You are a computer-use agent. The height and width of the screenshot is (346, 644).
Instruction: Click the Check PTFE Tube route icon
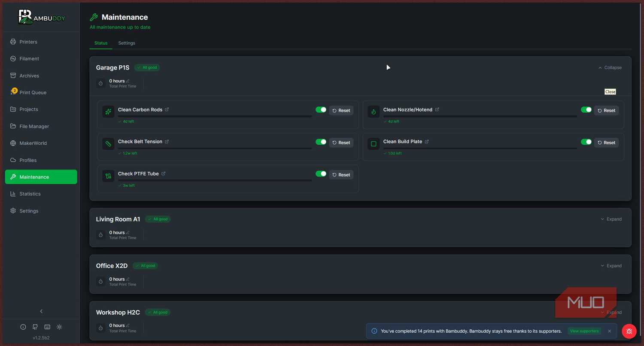coord(108,176)
